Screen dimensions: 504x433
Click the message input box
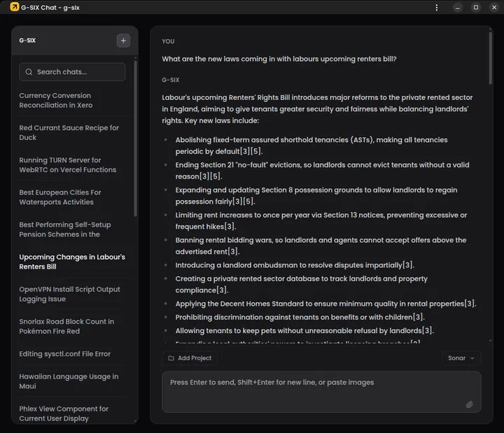point(321,392)
